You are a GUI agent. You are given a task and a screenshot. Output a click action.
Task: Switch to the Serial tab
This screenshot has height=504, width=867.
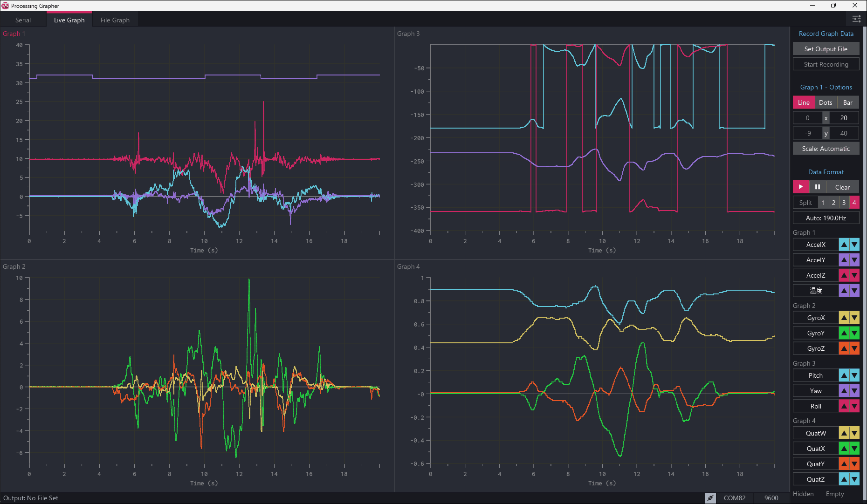(23, 20)
